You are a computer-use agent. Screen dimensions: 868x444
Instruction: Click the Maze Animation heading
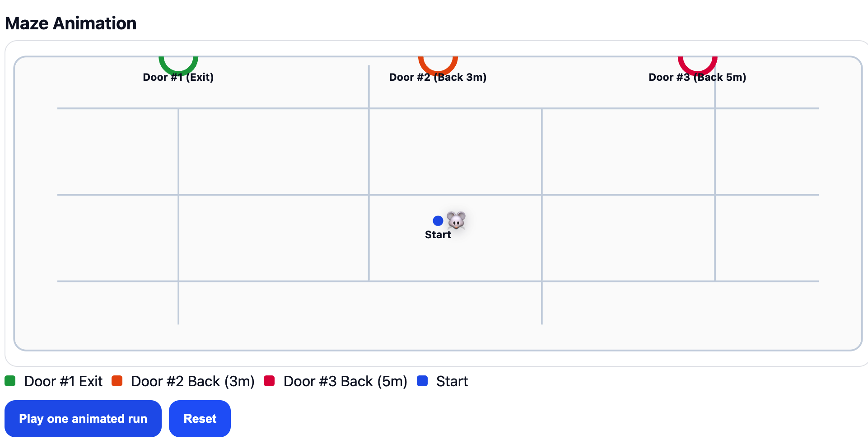(x=71, y=23)
